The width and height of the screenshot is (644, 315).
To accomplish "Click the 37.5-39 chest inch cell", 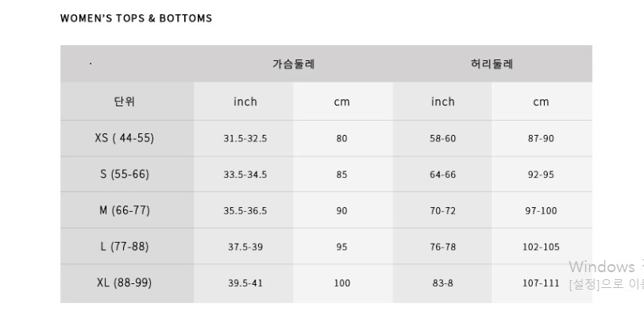I will [245, 247].
